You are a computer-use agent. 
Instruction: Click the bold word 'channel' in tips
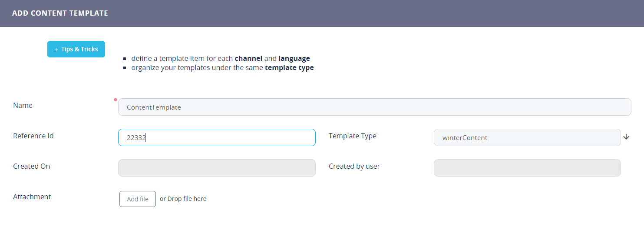pyautogui.click(x=248, y=58)
